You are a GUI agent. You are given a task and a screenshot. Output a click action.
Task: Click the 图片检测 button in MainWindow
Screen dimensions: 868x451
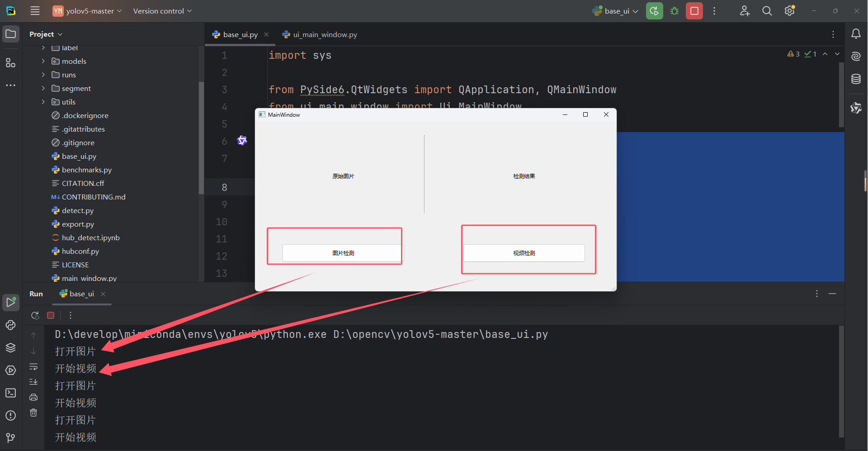point(342,253)
